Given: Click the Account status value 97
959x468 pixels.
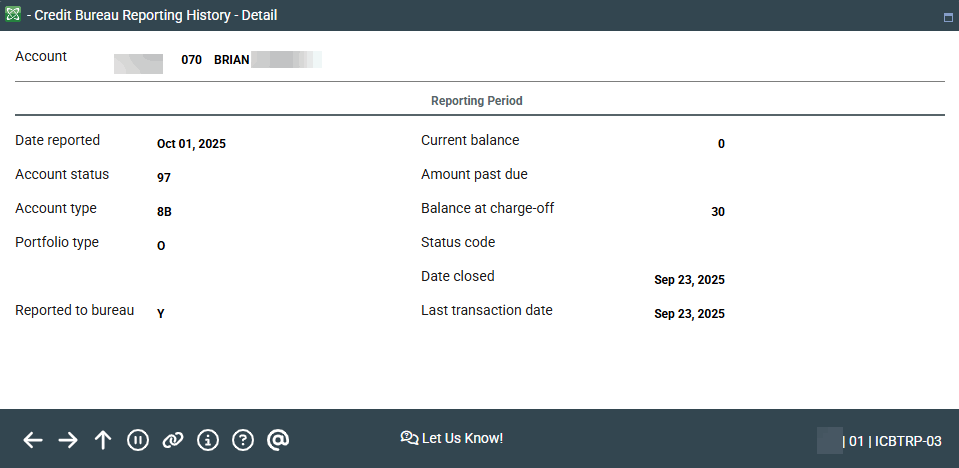Looking at the screenshot, I should (164, 178).
